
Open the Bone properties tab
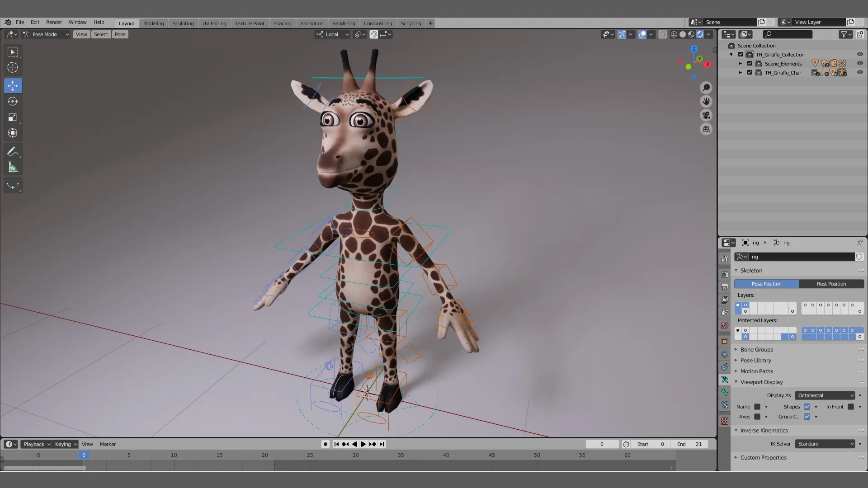725,392
